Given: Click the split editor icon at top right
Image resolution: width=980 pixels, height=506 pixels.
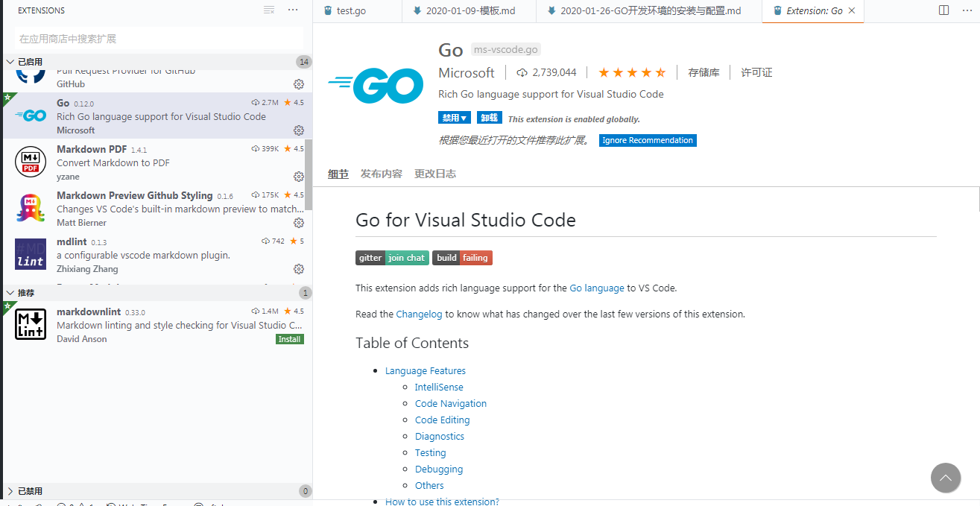Looking at the screenshot, I should click(x=943, y=10).
